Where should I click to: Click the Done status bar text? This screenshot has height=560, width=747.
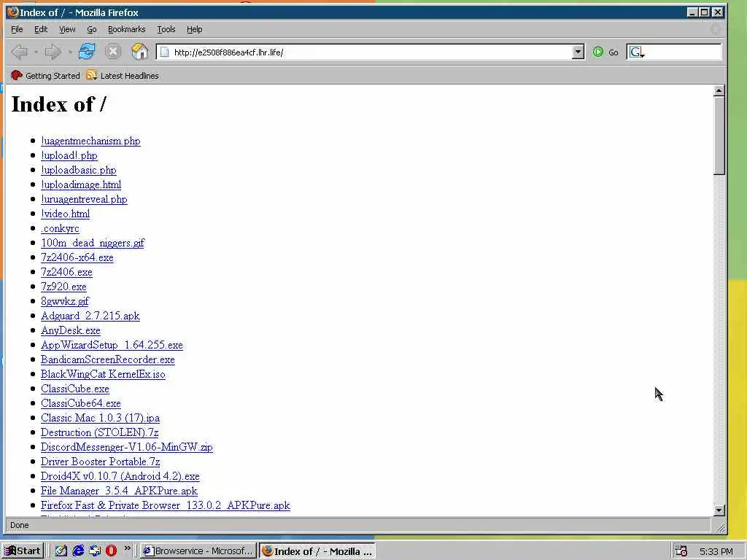coord(20,525)
